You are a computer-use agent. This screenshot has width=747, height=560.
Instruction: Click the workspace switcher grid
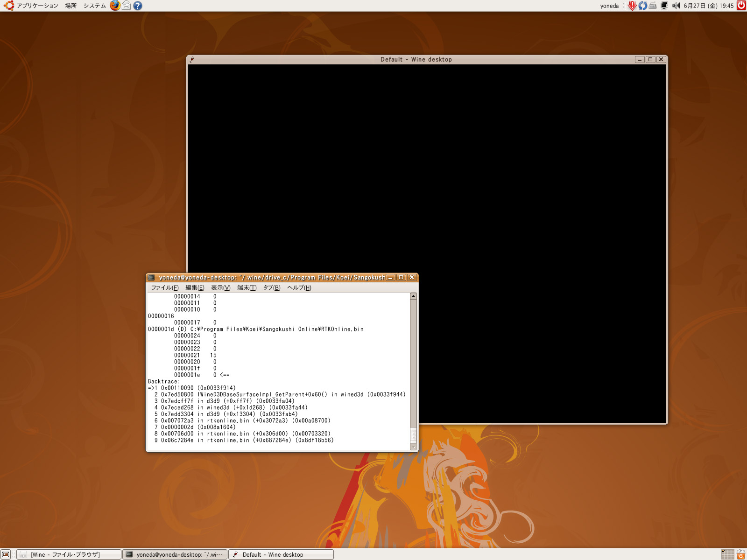point(727,554)
